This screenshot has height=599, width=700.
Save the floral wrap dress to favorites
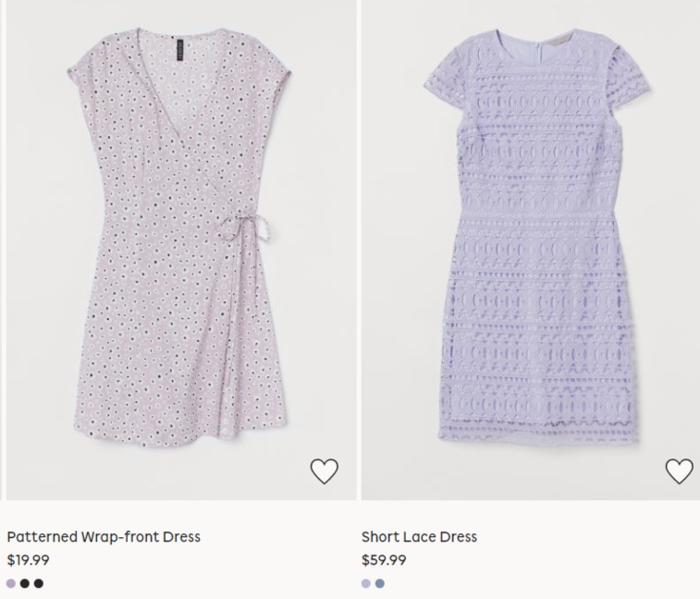[324, 471]
